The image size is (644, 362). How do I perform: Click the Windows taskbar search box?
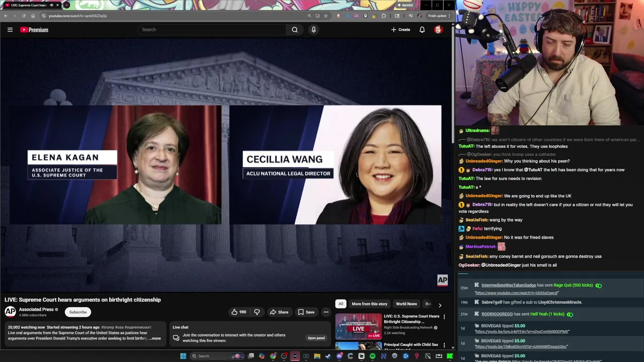click(216, 356)
